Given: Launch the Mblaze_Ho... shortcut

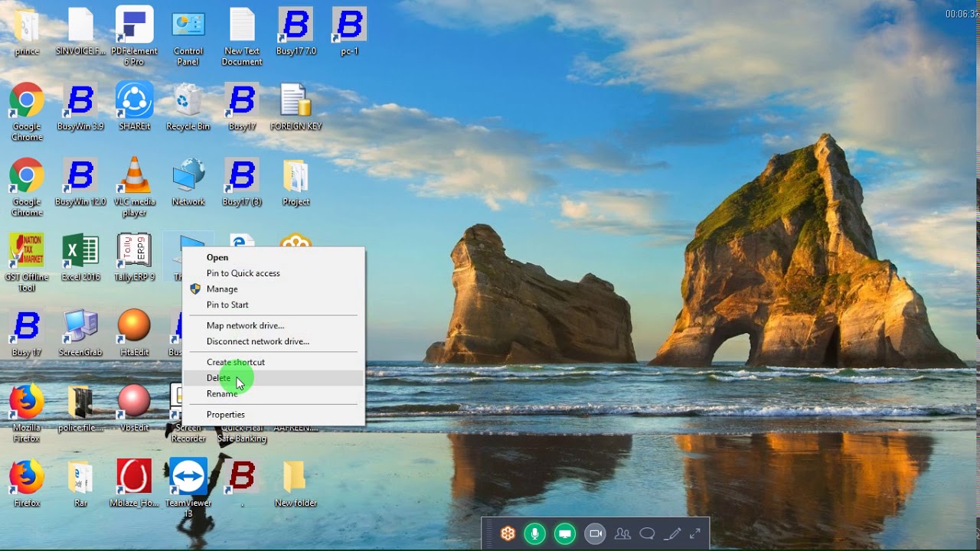Looking at the screenshot, I should [134, 484].
